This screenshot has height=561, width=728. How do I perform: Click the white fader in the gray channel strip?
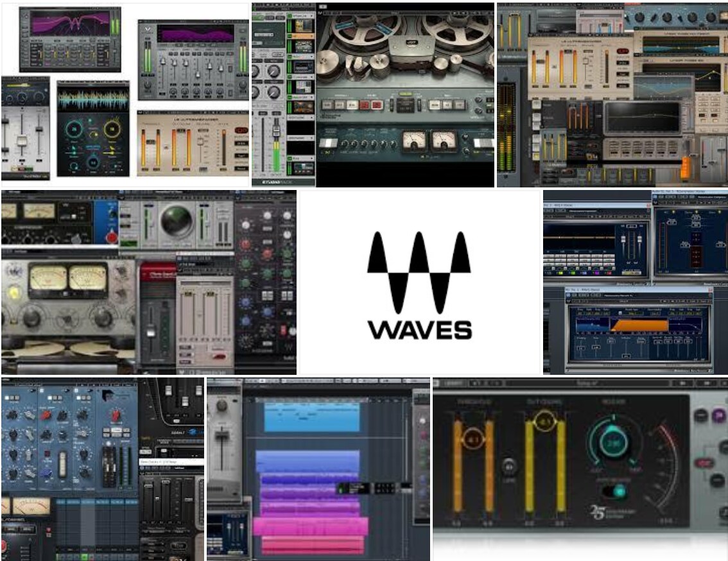pyautogui.click(x=22, y=140)
